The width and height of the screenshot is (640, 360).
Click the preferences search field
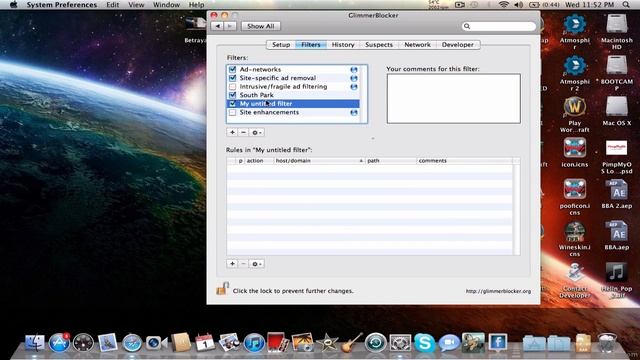[x=498, y=26]
